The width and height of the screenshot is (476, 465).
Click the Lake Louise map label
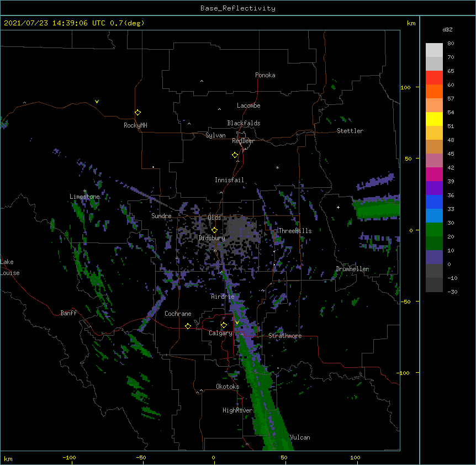pos(10,267)
